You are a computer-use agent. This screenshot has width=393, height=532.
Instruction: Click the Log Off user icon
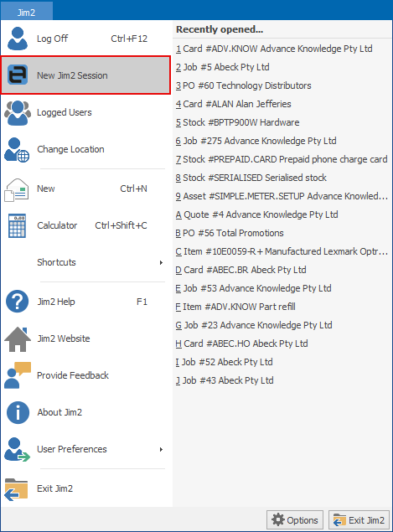click(18, 39)
